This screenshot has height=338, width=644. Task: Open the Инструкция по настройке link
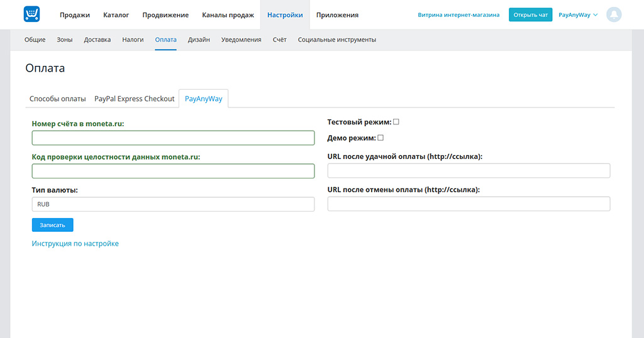(x=75, y=244)
